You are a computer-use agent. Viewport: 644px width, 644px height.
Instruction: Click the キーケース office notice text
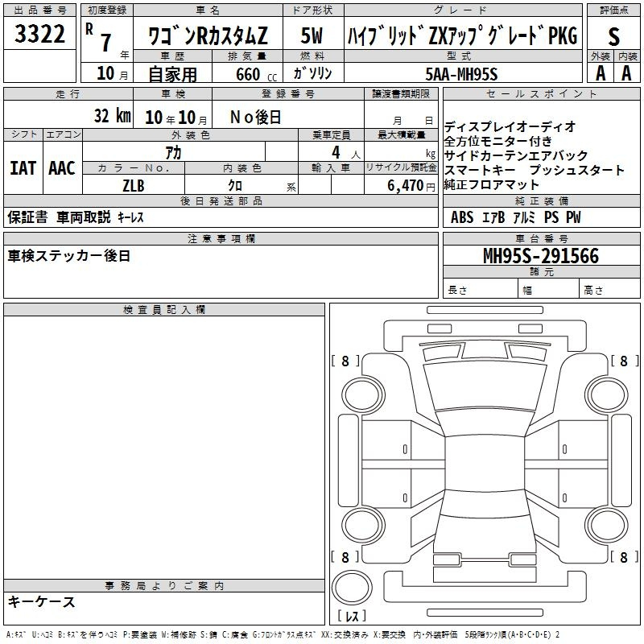click(x=42, y=602)
